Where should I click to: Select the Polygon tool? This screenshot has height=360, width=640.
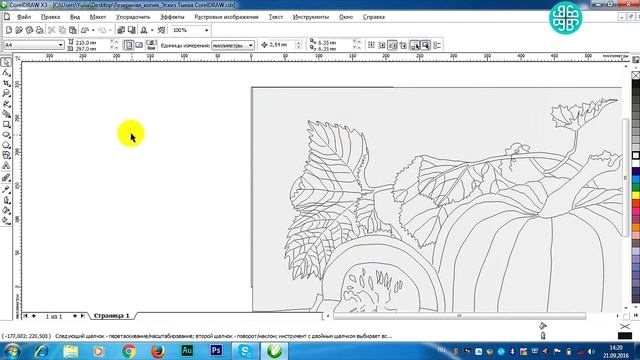coord(6,145)
